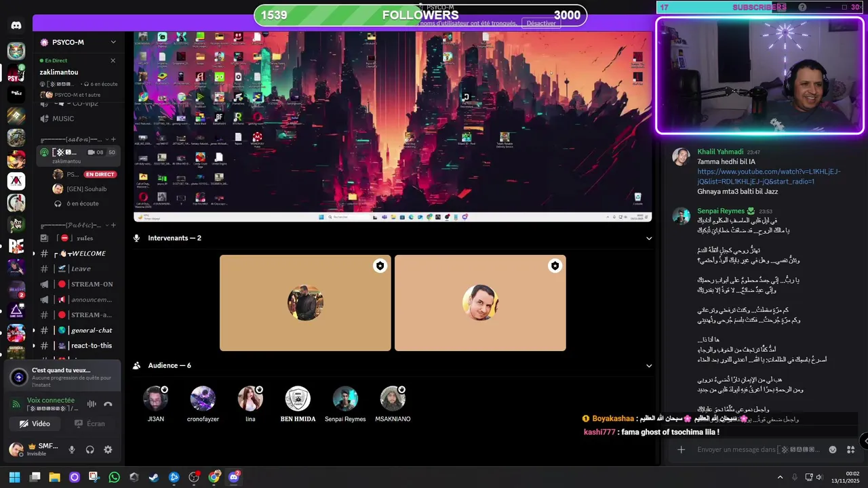Open apps launcher icon in message box
The image size is (868, 488).
point(851,449)
